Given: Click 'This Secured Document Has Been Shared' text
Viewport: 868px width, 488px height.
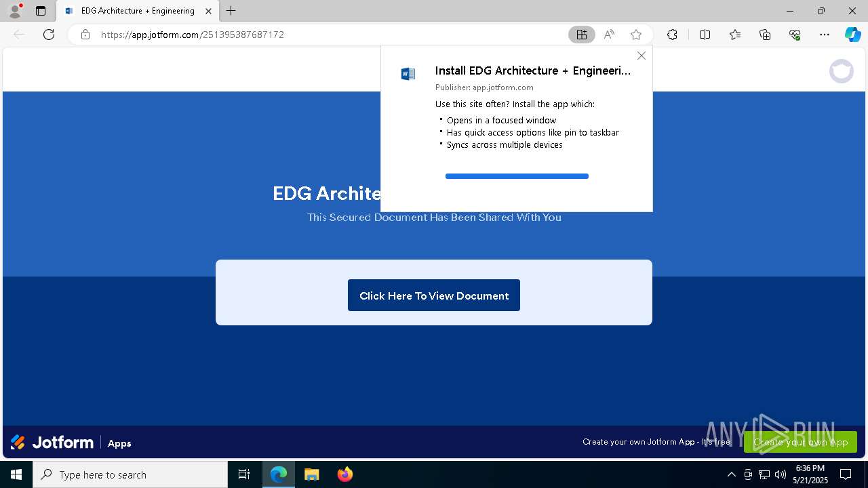Looking at the screenshot, I should tap(434, 218).
